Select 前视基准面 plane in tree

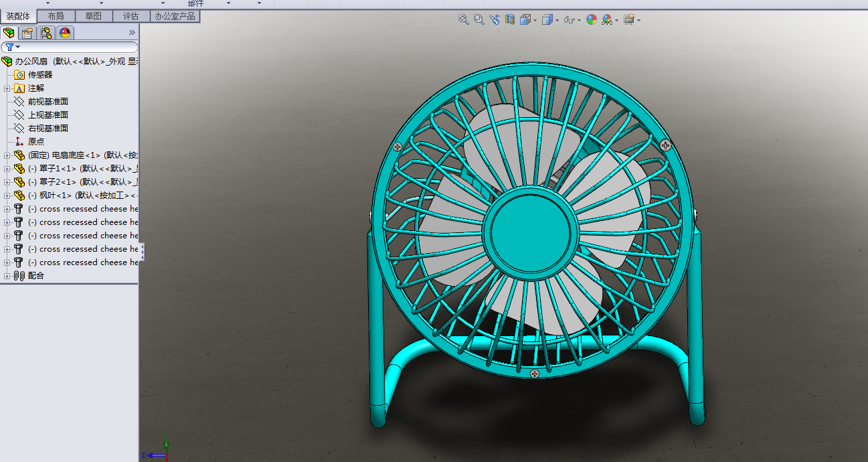tap(48, 102)
